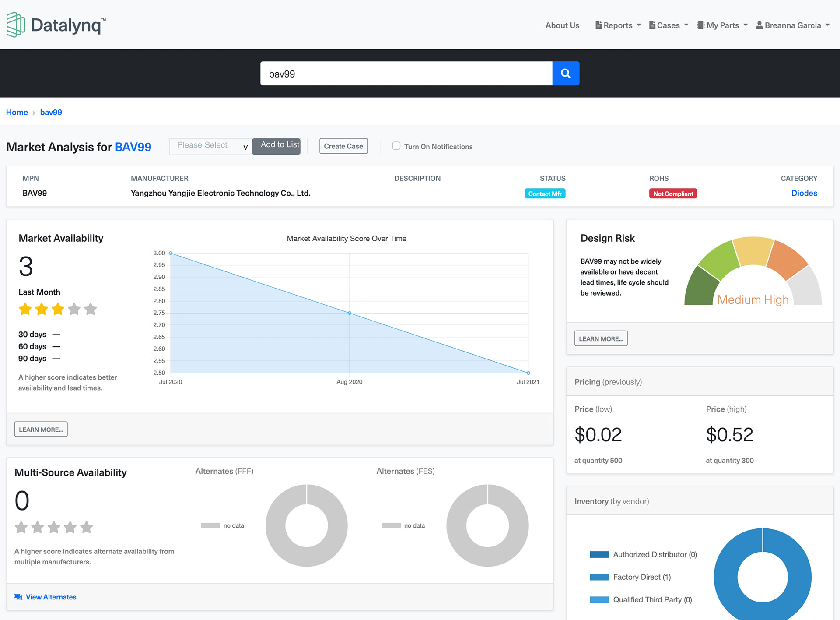Open the View Alternates link
The height and width of the screenshot is (620, 840).
click(51, 597)
